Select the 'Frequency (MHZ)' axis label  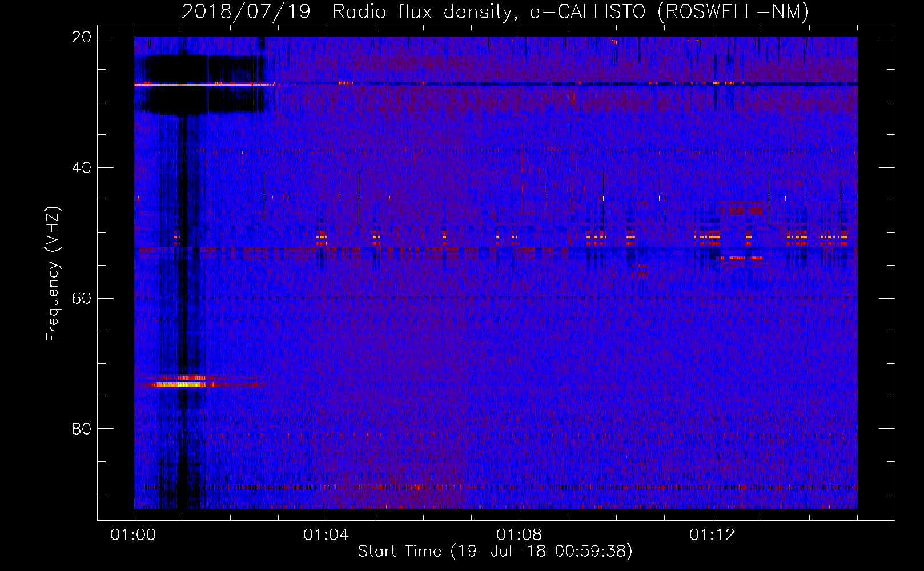pos(52,274)
